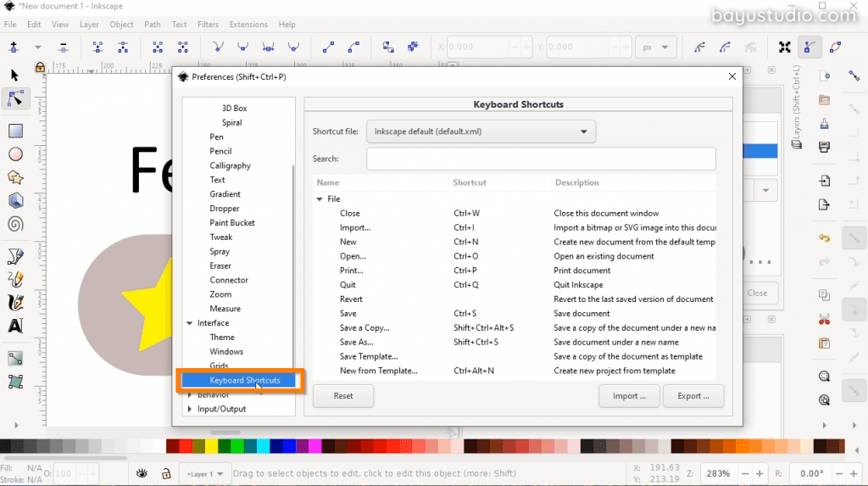Select Keyboard Shortcuts in preferences tree
This screenshot has height=486, width=868.
240,380
